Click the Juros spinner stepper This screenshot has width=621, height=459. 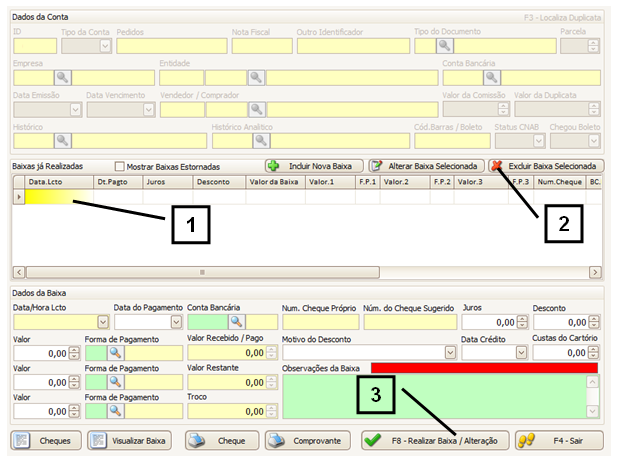523,322
